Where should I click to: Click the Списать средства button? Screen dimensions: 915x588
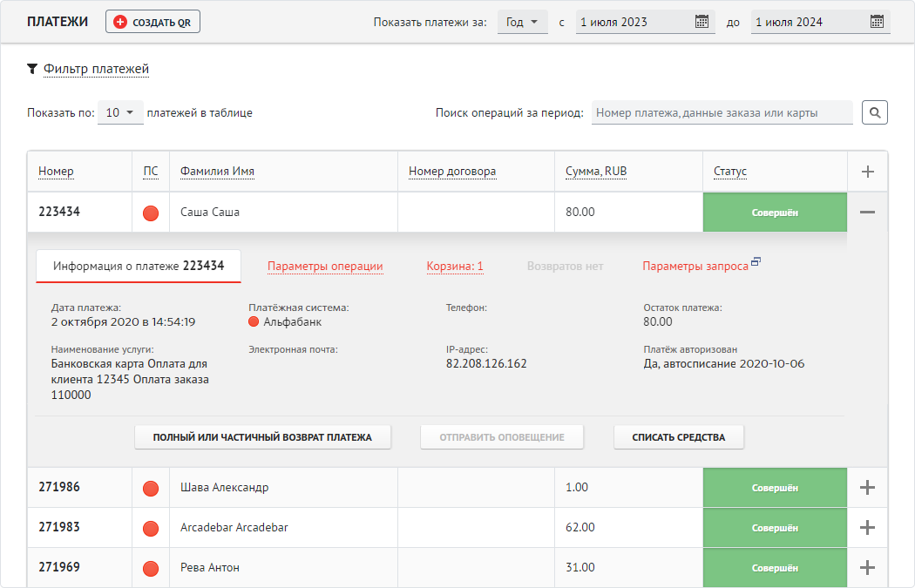(x=679, y=437)
